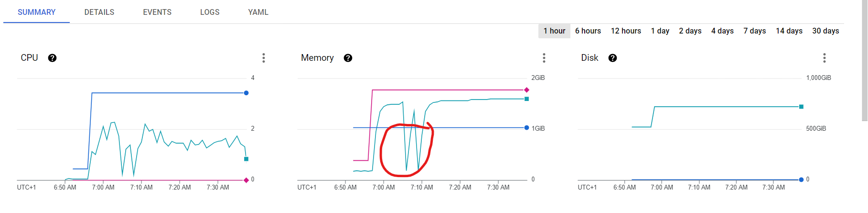Image resolution: width=868 pixels, height=213 pixels.
Task: Open the Memory help question-mark icon
Action: click(x=348, y=58)
